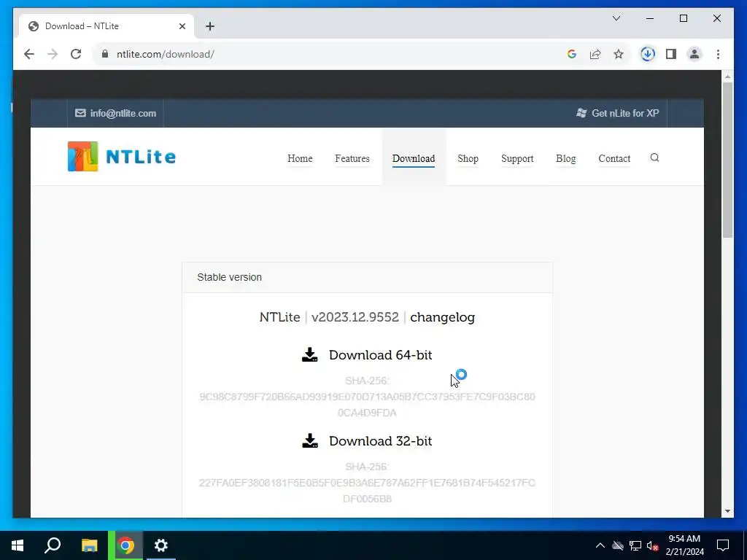747x560 pixels.
Task: Close the Download – NTLite tab
Action: pos(182,26)
